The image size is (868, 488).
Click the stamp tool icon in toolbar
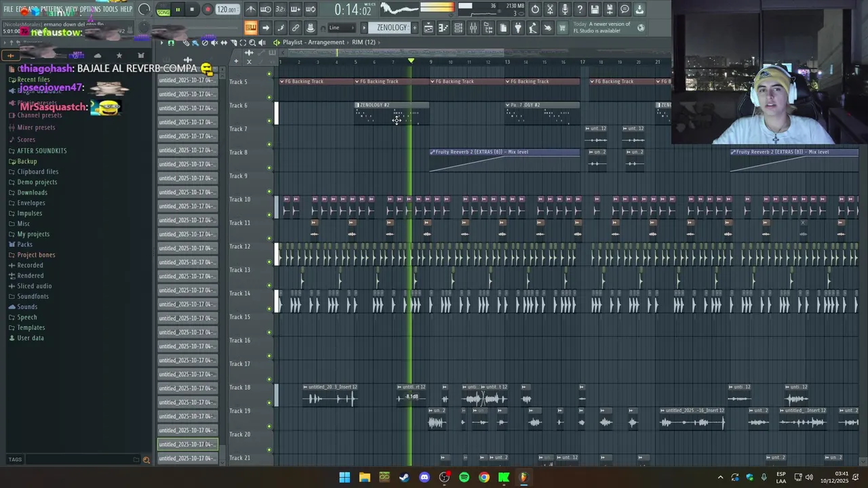(x=311, y=28)
